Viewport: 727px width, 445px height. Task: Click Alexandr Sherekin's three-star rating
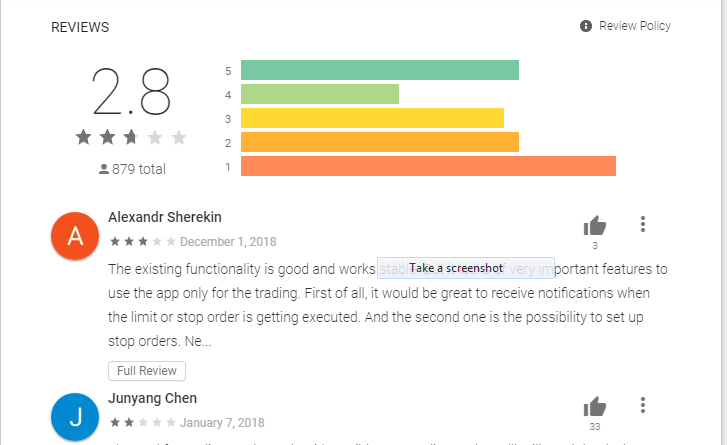[x=143, y=242]
